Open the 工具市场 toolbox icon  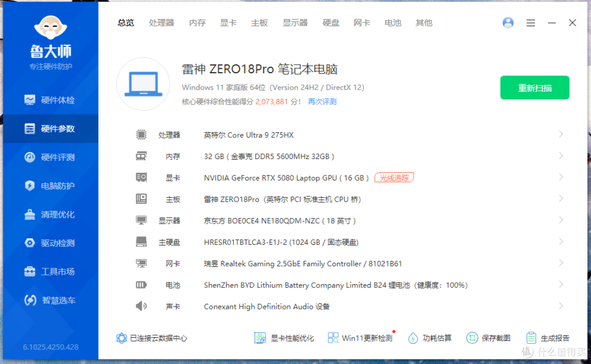(30, 272)
